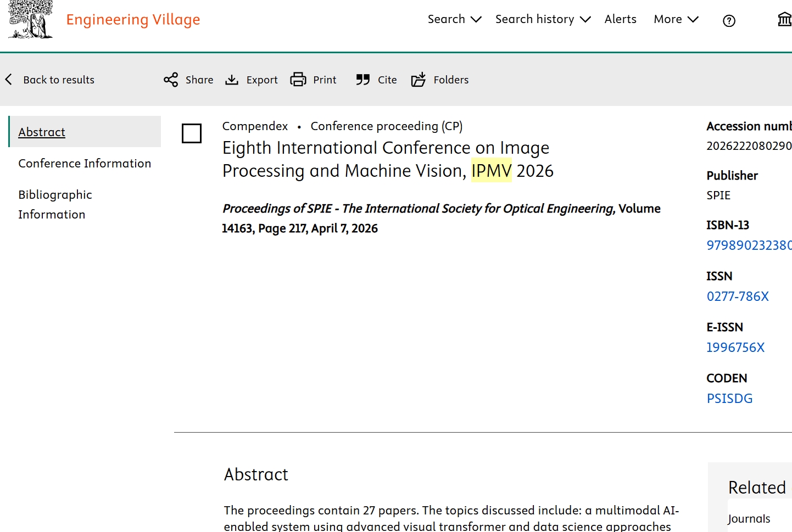
Task: Click the Conference proceeding (CP) label
Action: 387,126
